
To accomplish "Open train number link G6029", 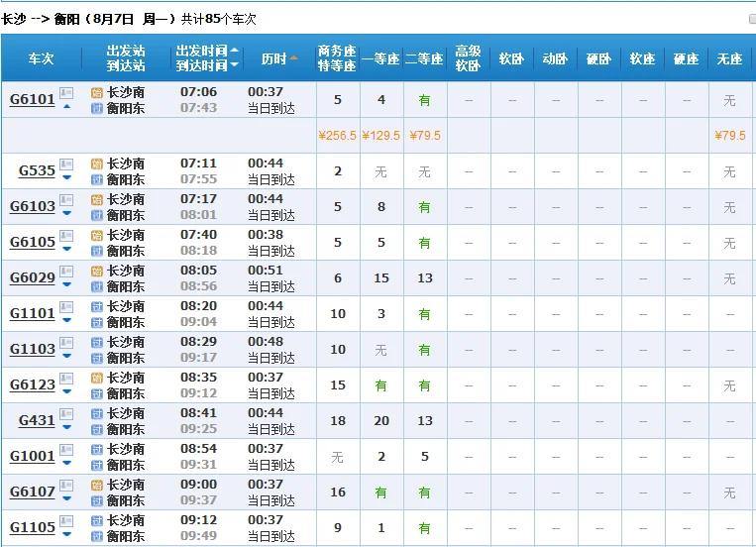I will (33, 277).
